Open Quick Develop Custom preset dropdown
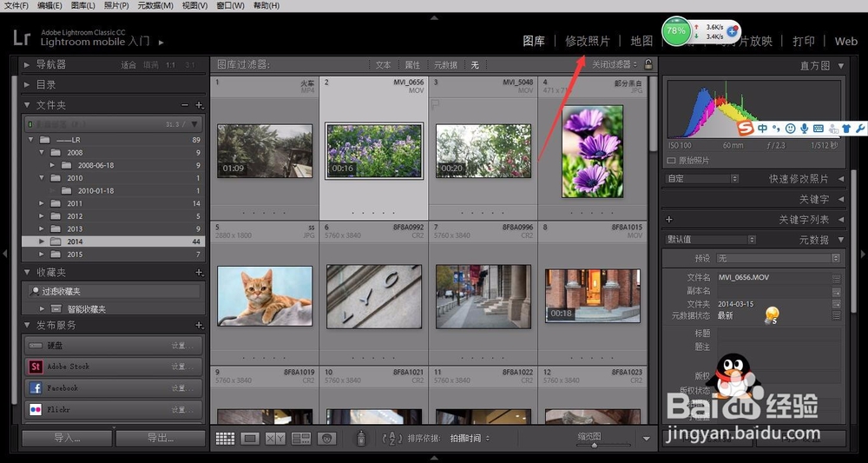868x463 pixels. tap(702, 179)
